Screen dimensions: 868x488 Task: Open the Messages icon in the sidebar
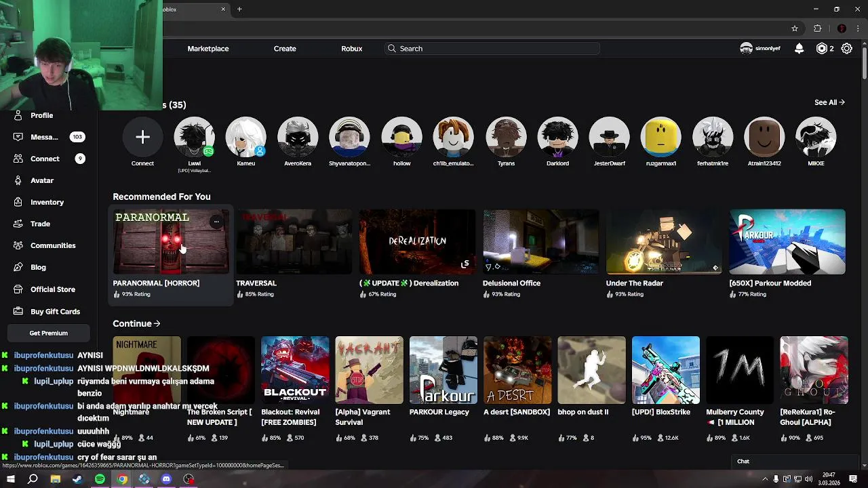point(18,137)
